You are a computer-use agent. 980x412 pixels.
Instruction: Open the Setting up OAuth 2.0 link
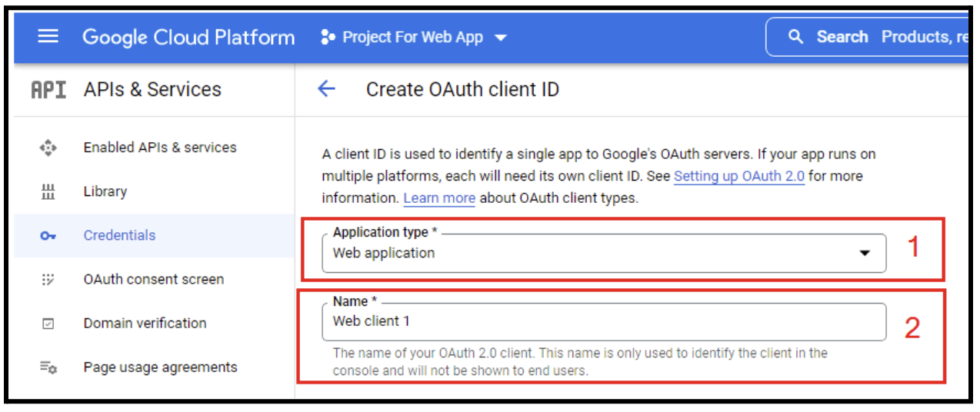point(738,176)
